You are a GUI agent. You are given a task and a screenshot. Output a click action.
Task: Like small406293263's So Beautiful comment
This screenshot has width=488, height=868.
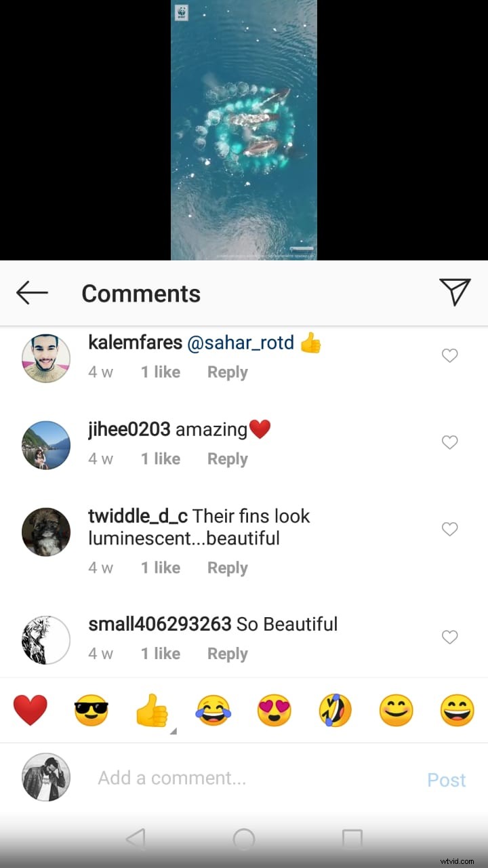coord(450,637)
